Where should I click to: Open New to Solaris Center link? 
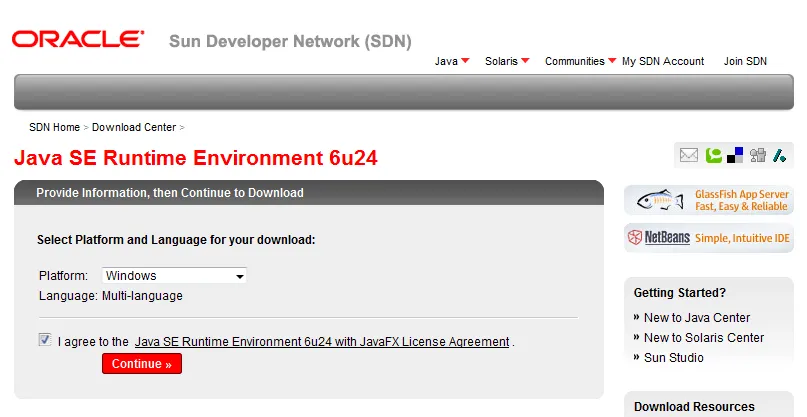coord(704,338)
